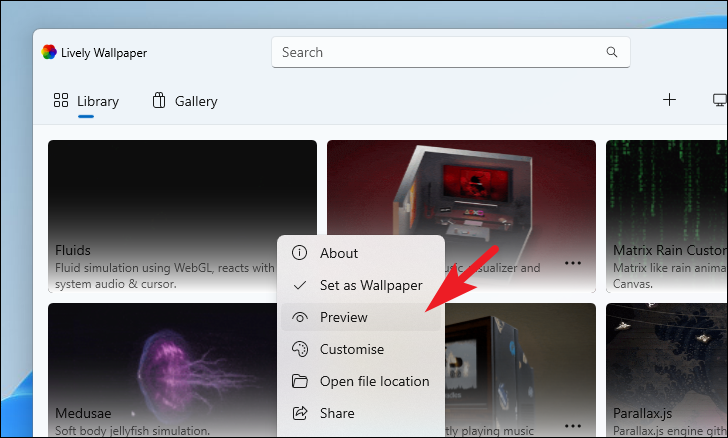Screen dimensions: 728x438
Task: Select the Parallax.js wallpaper thumbnail
Action: click(667, 370)
